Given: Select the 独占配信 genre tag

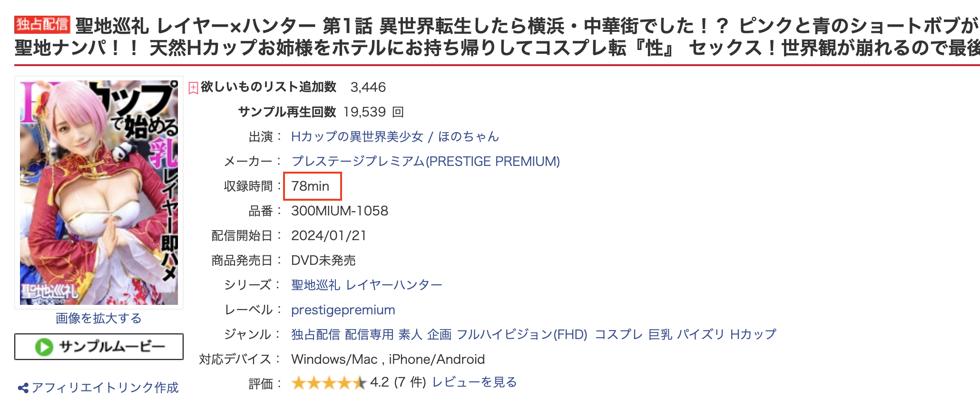Looking at the screenshot, I should (315, 335).
